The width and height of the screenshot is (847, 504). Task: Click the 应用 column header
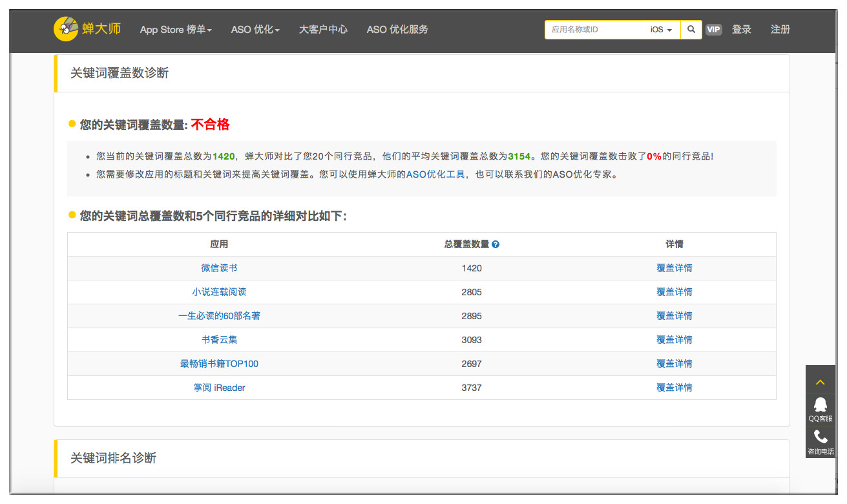(219, 244)
